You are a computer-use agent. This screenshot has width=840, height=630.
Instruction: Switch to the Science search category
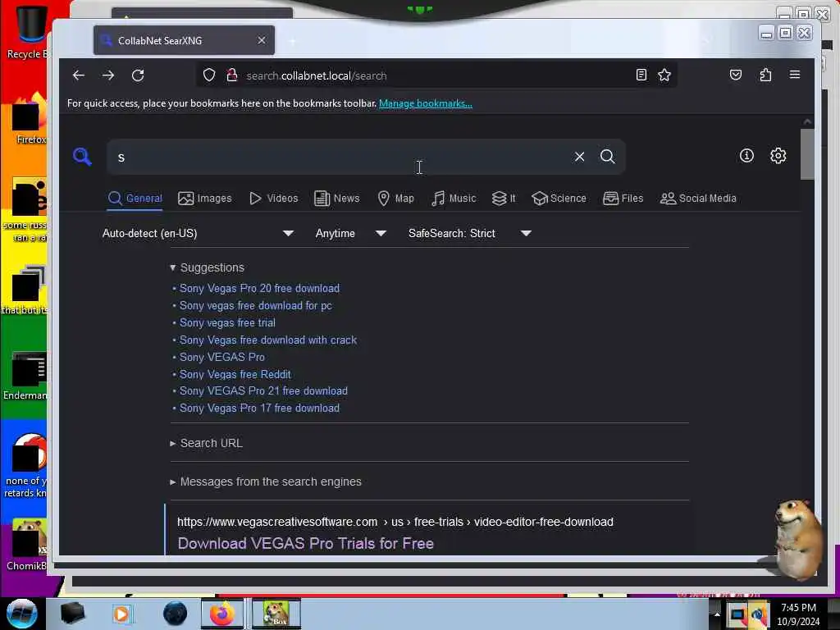pos(559,199)
